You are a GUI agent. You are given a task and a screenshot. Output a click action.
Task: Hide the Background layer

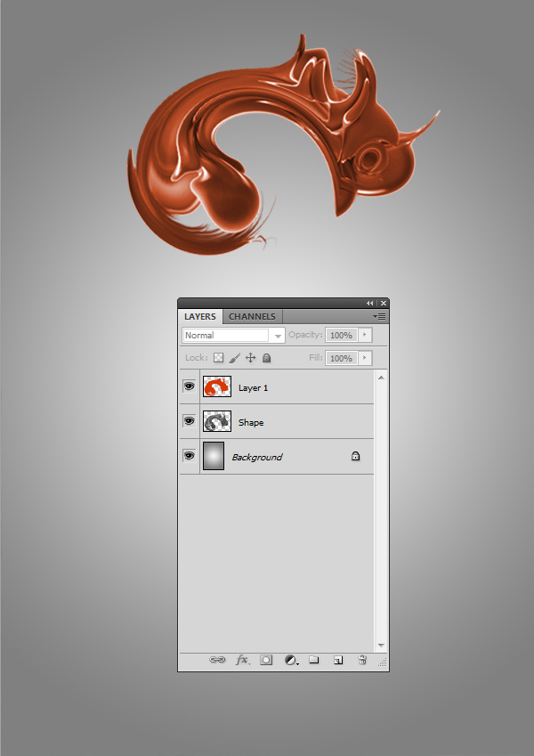point(189,456)
